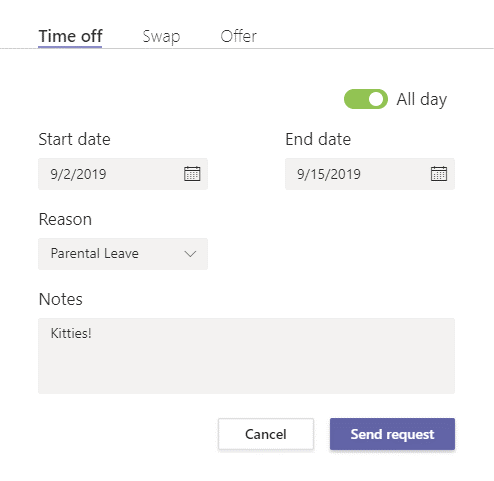Click the chevron arrow in Reason box

click(x=190, y=254)
